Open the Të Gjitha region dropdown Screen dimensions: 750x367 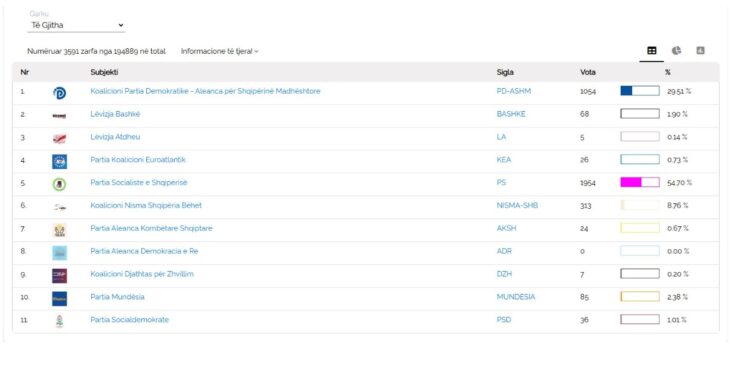76,25
